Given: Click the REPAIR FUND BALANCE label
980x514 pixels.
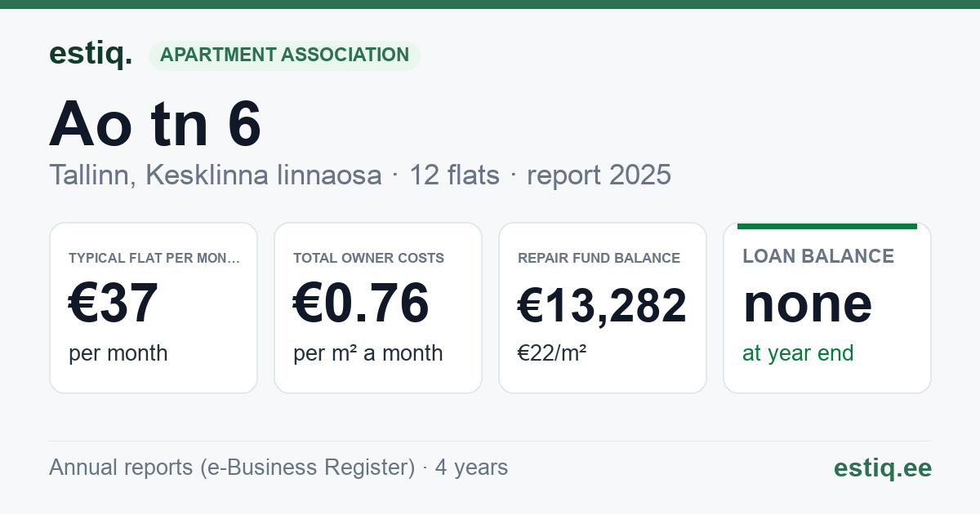Looking at the screenshot, I should 599,258.
